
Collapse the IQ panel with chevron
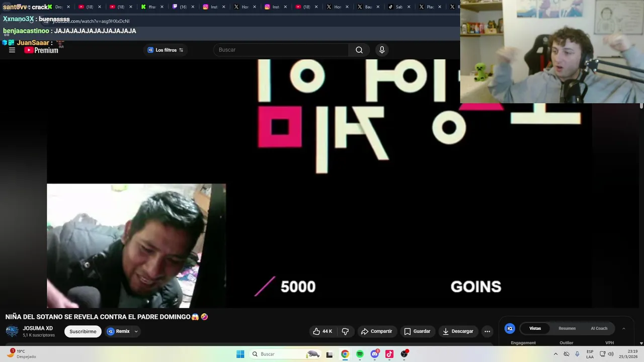click(624, 328)
